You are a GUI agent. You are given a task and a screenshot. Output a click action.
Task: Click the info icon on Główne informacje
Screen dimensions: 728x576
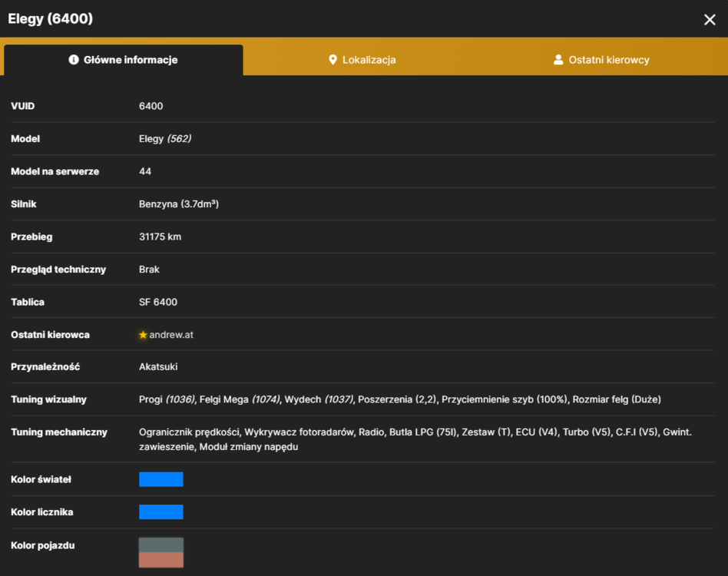point(74,59)
